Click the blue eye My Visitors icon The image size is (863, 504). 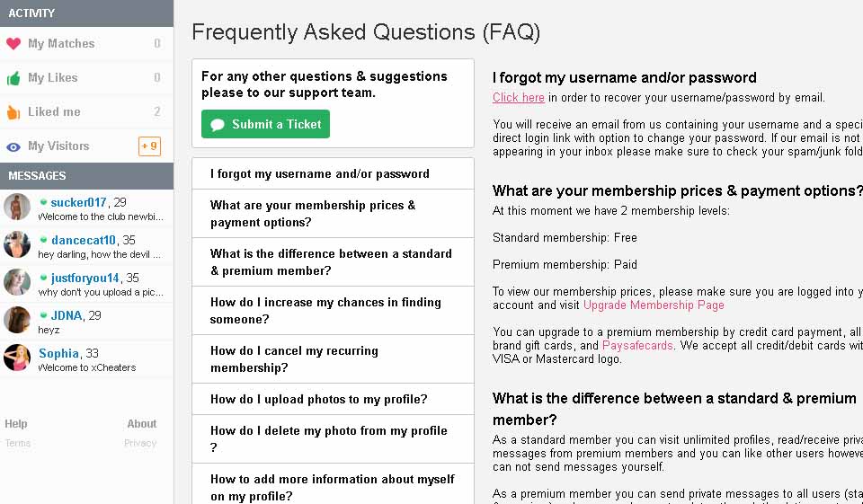13,146
